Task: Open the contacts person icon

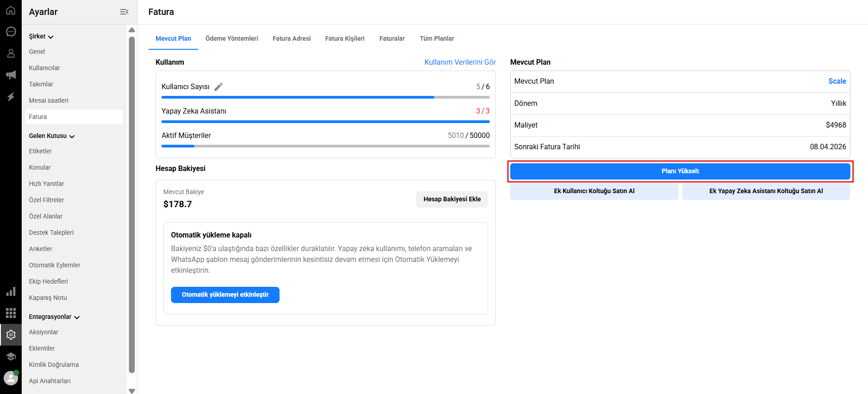Action: pyautogui.click(x=11, y=53)
